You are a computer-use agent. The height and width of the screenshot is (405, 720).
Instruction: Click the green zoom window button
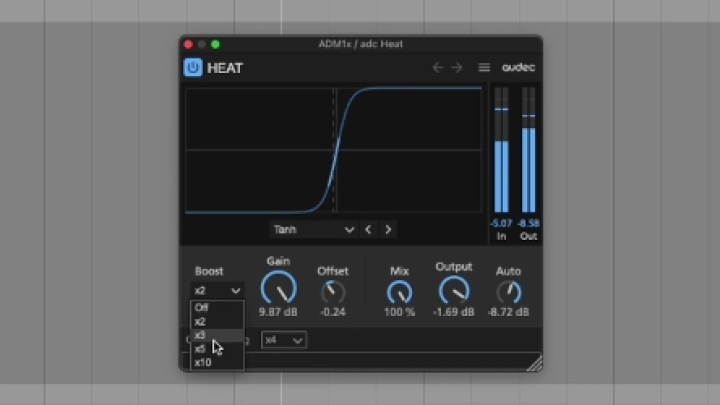(x=215, y=45)
